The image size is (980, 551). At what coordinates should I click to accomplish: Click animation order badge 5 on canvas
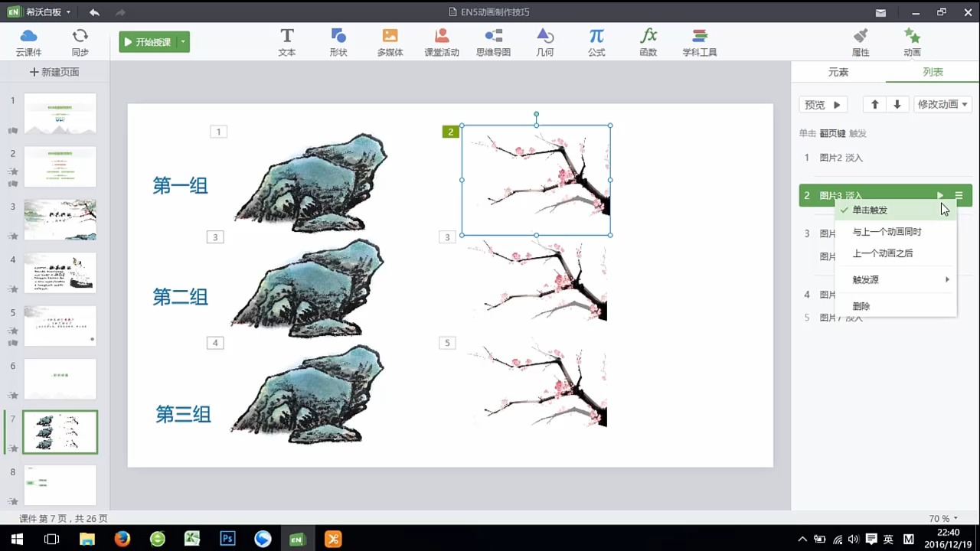tap(448, 343)
